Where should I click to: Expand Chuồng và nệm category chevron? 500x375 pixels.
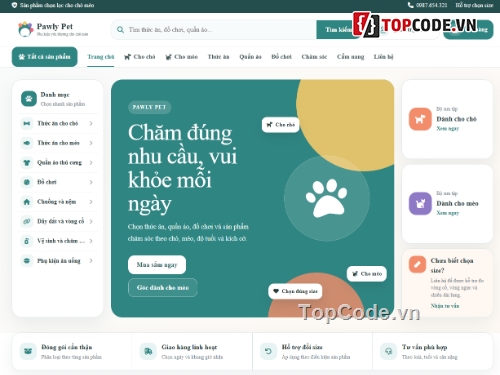click(91, 202)
